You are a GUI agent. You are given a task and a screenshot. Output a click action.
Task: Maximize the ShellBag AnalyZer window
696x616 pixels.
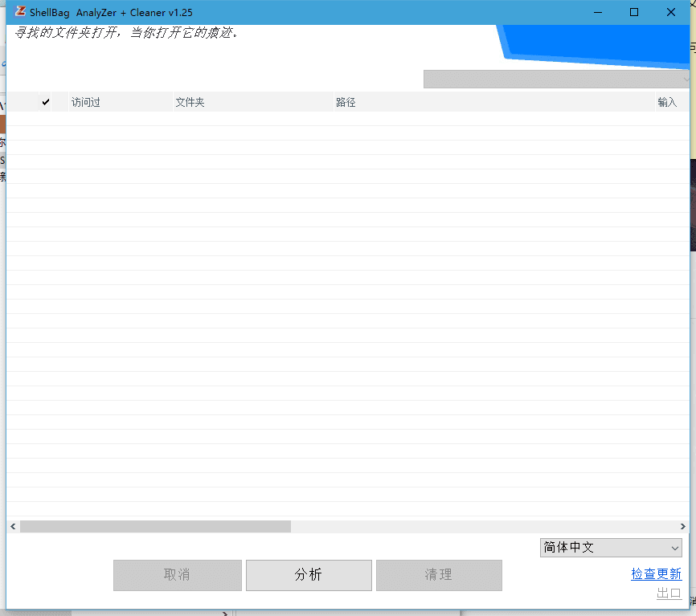[x=634, y=12]
